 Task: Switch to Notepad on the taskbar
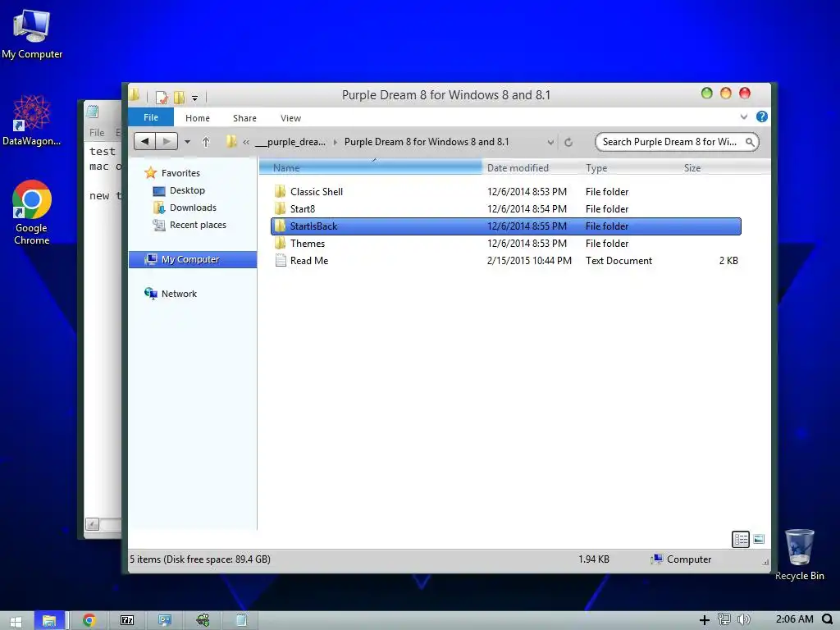[x=241, y=620]
